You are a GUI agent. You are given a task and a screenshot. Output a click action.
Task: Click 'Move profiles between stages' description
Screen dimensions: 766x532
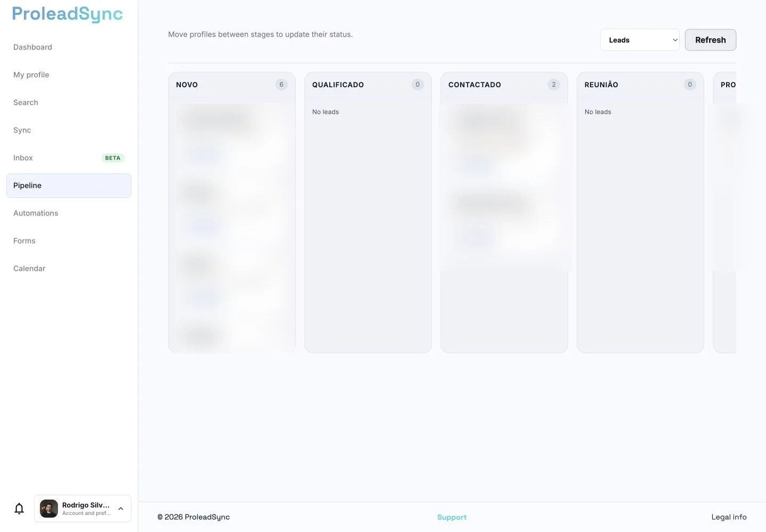pos(260,35)
